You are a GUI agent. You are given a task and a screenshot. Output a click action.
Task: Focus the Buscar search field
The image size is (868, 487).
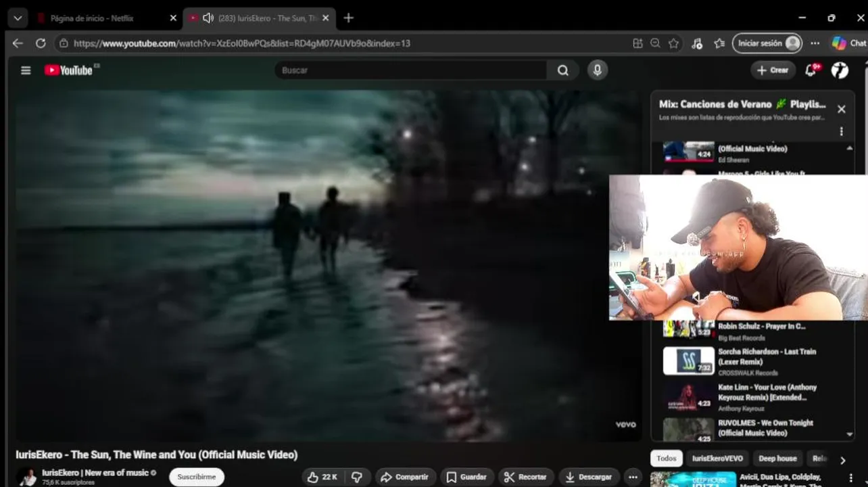click(411, 70)
